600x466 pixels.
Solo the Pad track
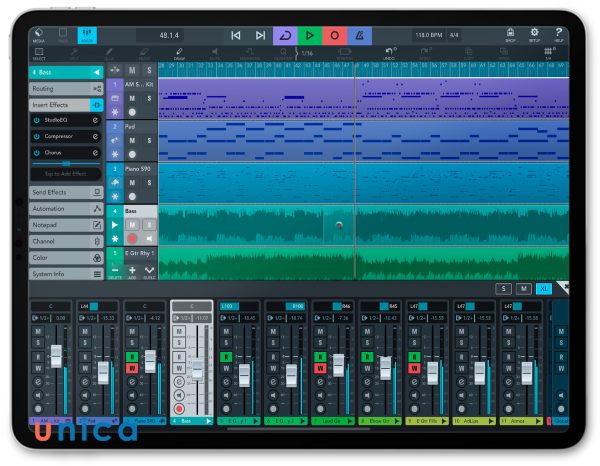149,141
